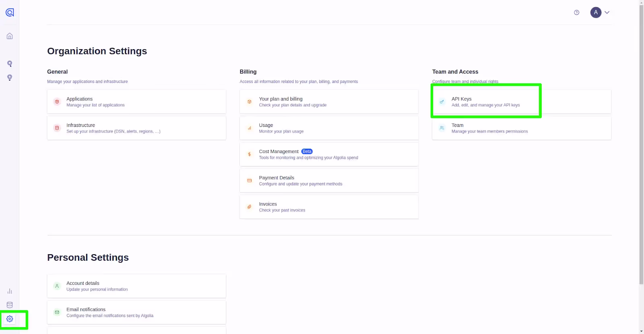
Task: Click the Infrastructure server icon
Action: [x=57, y=128]
